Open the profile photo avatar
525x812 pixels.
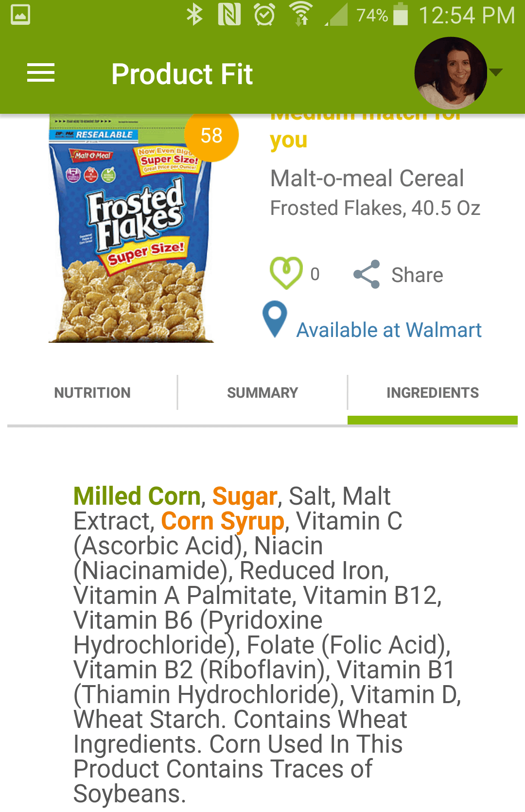[451, 73]
